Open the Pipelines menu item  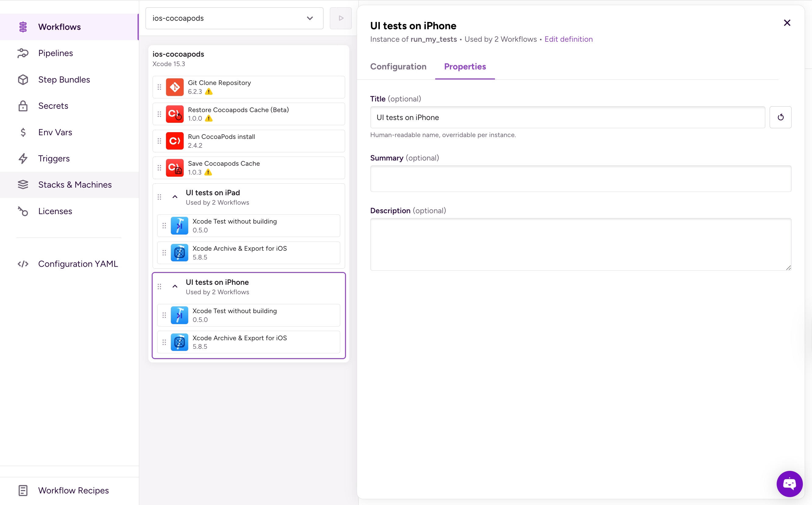pos(55,53)
